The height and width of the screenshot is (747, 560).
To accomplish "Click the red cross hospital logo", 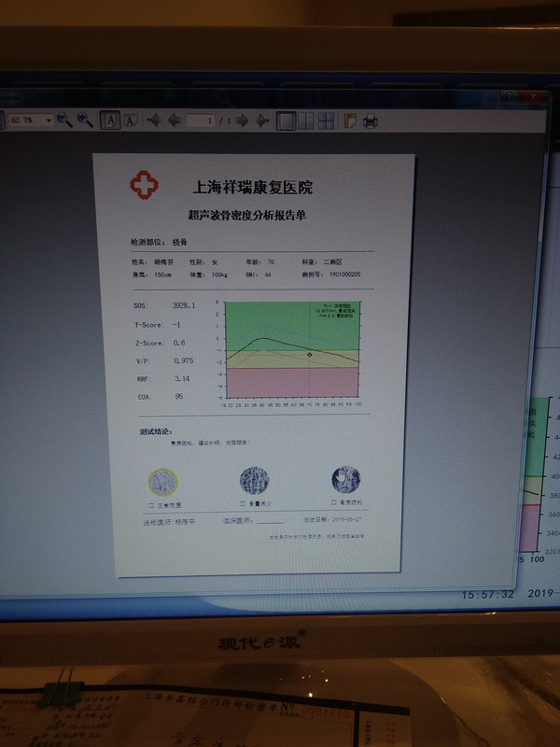I will coord(144,185).
